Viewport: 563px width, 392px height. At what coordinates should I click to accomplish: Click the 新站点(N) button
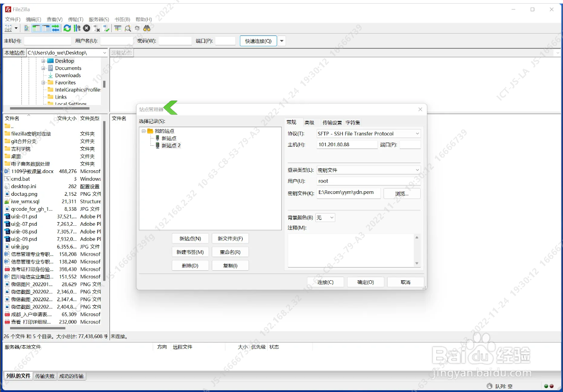190,238
